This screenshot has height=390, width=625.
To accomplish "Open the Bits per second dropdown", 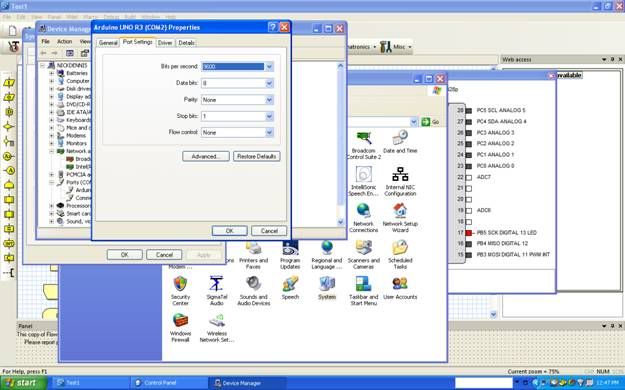I will click(x=269, y=67).
